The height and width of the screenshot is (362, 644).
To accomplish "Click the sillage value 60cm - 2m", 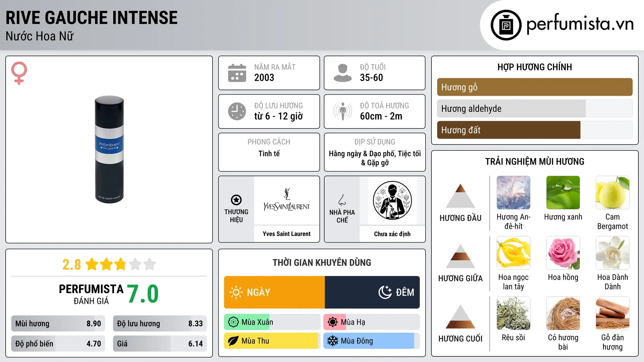I will (381, 116).
